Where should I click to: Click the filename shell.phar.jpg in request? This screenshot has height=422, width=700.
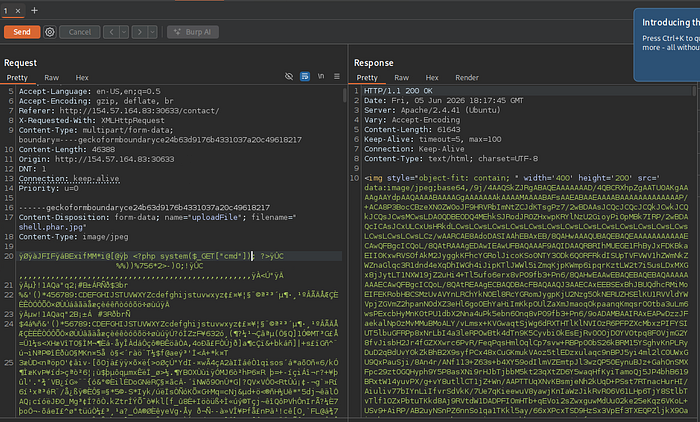pyautogui.click(x=50, y=227)
